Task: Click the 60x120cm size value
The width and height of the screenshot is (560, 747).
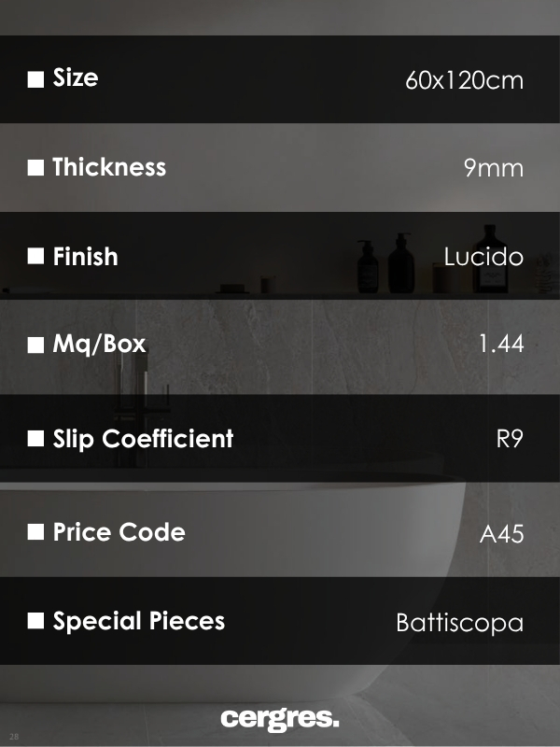Action: coord(464,80)
